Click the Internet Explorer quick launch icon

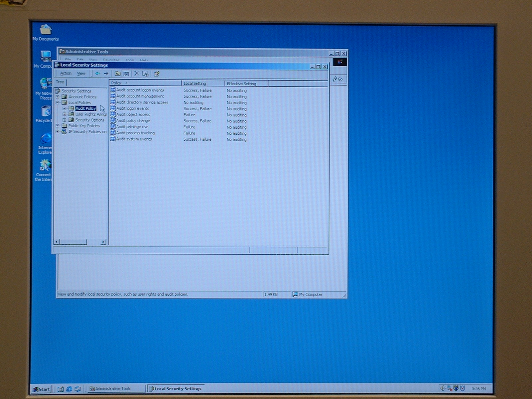tap(69, 389)
